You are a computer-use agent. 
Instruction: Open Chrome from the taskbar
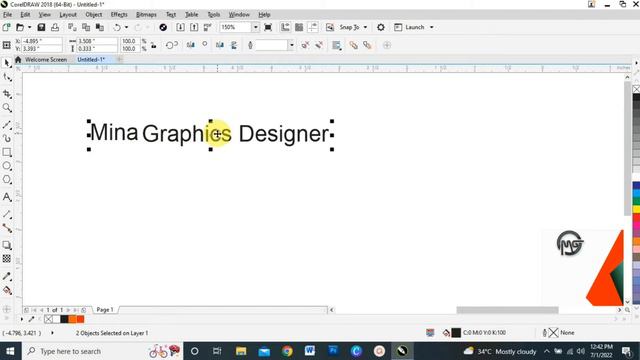(287, 351)
